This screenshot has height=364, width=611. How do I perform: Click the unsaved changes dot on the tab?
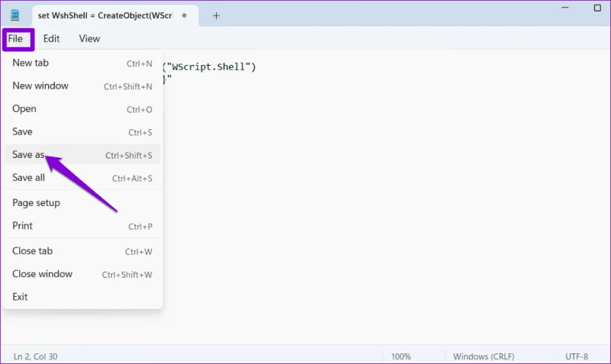(184, 15)
